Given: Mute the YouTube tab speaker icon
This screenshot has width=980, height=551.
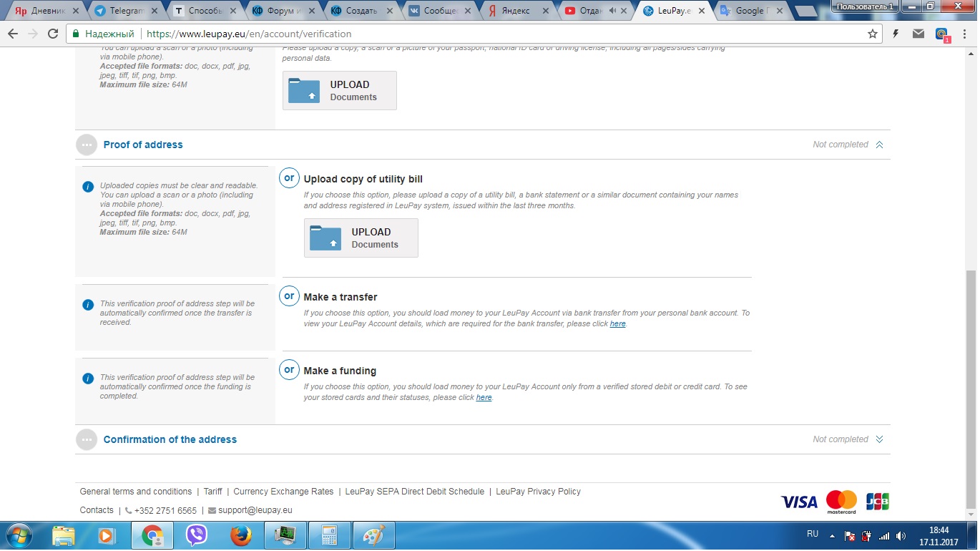Looking at the screenshot, I should coord(612,11).
